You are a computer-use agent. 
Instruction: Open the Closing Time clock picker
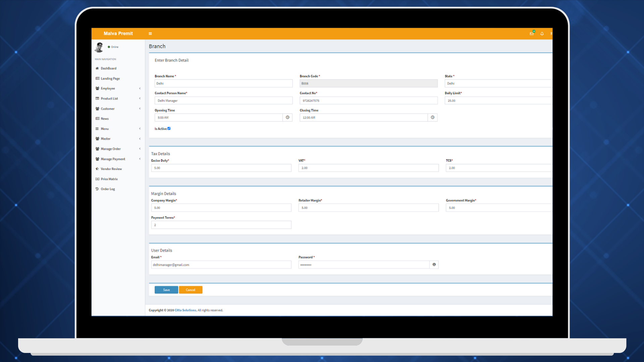(433, 118)
